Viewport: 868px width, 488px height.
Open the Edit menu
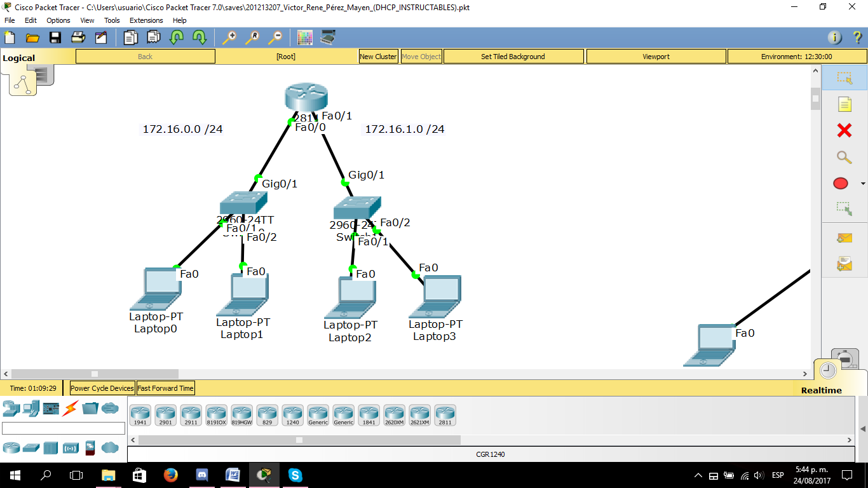[31, 20]
